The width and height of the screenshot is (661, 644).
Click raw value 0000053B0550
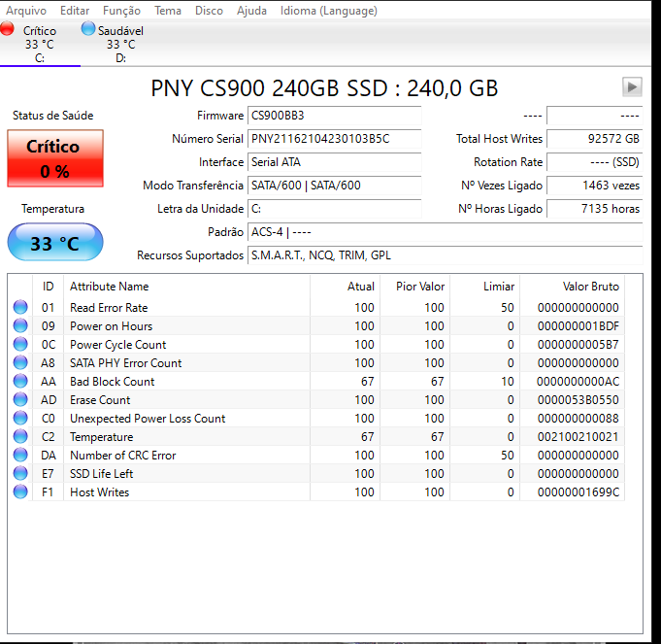578,400
